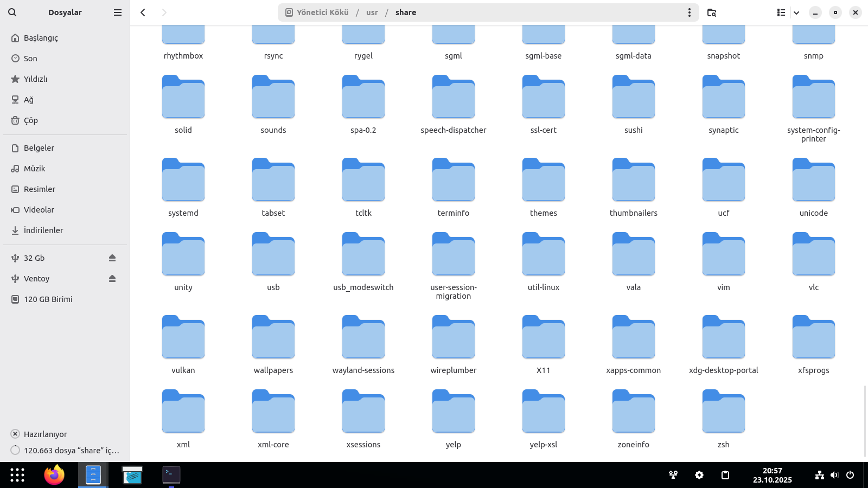Screen dimensions: 868x488
Task: Select the wallpapers folder
Action: point(273,345)
